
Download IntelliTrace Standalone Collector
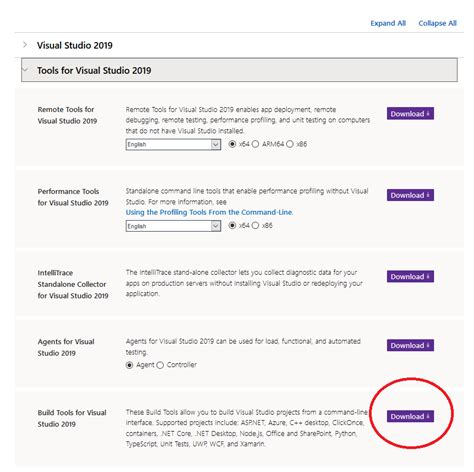tap(410, 276)
